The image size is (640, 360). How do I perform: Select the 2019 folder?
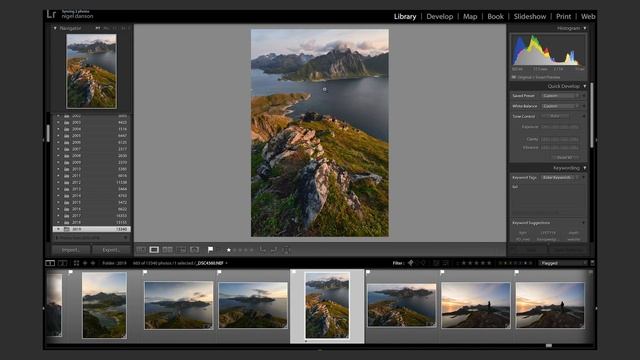click(92, 229)
